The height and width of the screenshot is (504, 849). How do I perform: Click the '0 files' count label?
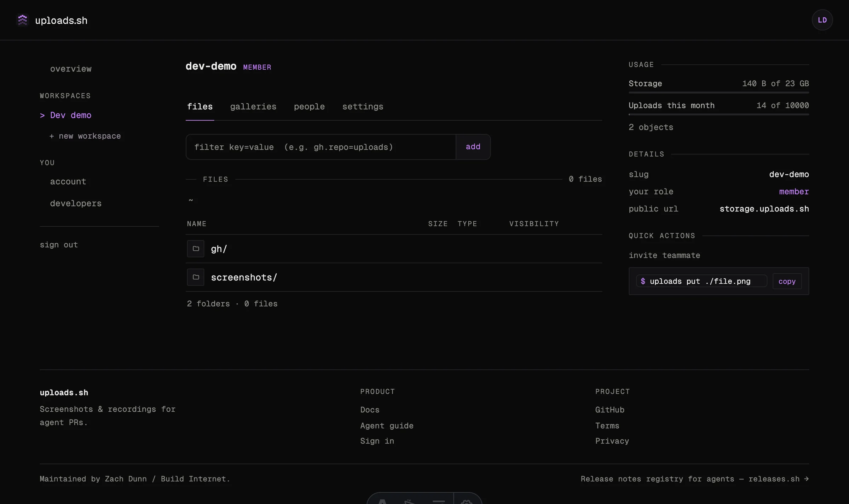click(585, 179)
